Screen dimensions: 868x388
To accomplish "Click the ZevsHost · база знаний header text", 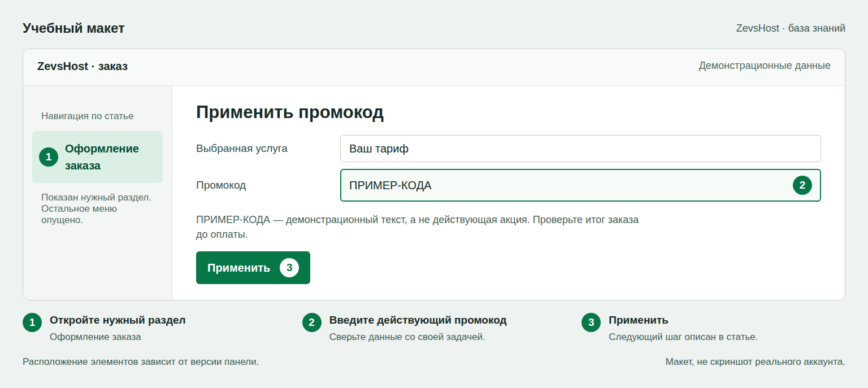I will [x=791, y=28].
